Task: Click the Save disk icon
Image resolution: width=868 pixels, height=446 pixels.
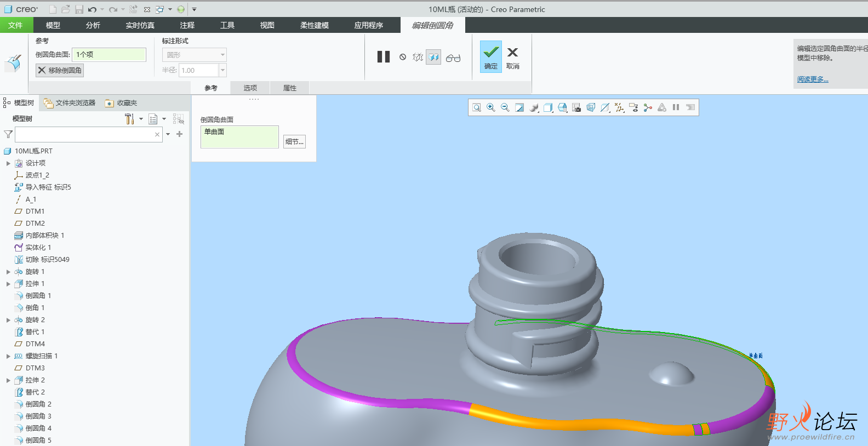Action: 79,9
